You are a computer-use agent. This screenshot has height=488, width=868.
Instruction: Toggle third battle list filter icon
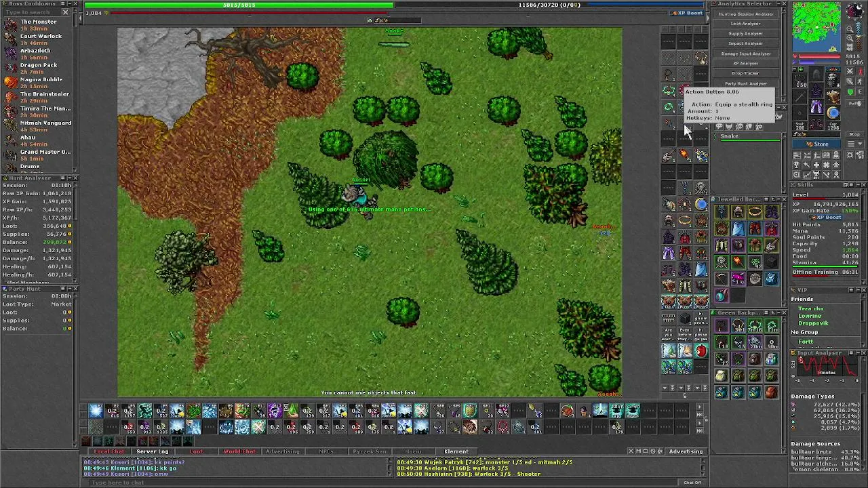[740, 126]
